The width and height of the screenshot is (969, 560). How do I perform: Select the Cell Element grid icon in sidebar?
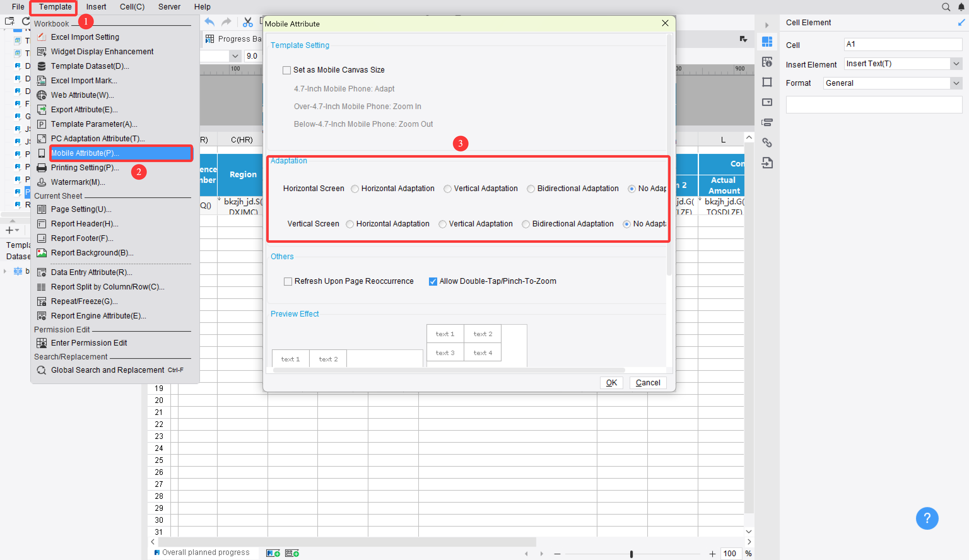(x=767, y=42)
